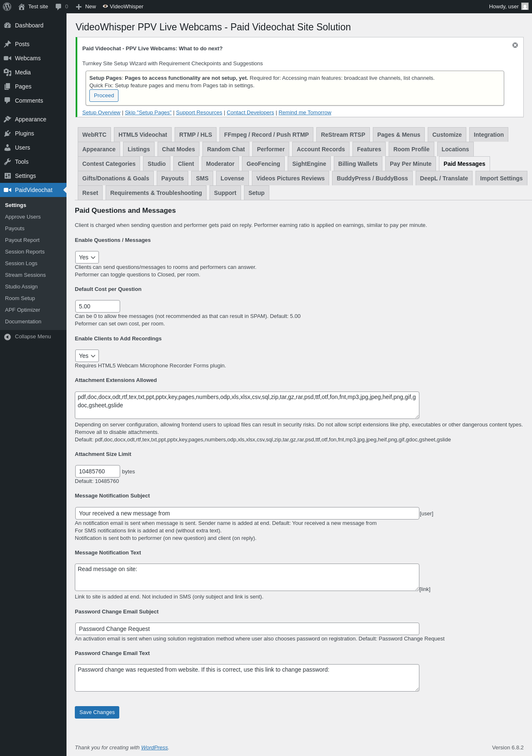Click the Tools wrench icon
532x756 pixels.
coord(7,162)
